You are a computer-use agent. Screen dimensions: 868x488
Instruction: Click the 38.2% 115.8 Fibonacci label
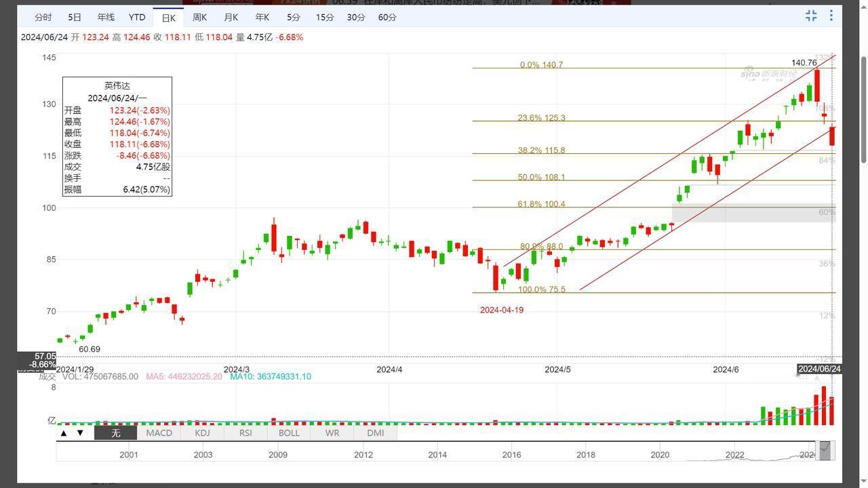[541, 150]
